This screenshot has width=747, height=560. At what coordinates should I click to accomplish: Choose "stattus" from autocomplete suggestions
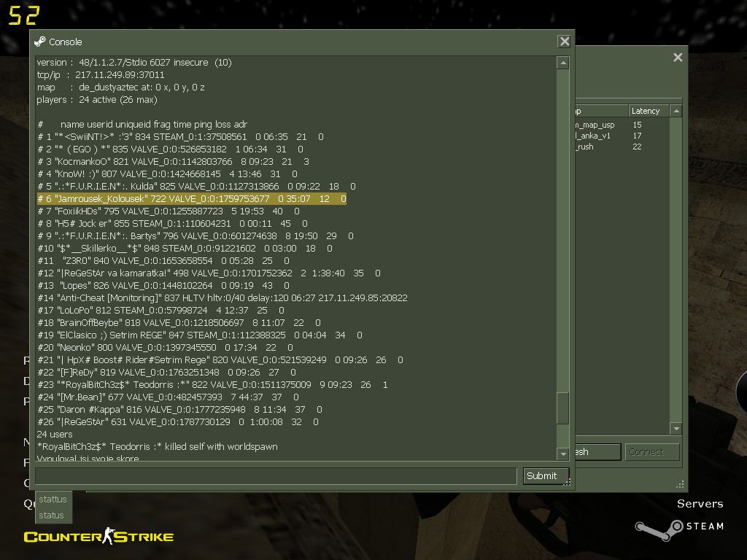click(53, 499)
